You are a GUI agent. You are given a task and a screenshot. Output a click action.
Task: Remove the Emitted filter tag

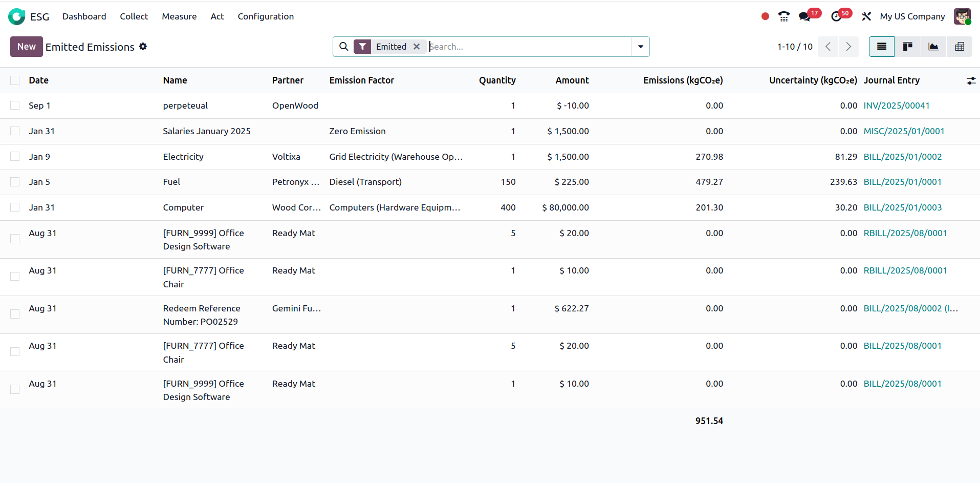point(417,47)
